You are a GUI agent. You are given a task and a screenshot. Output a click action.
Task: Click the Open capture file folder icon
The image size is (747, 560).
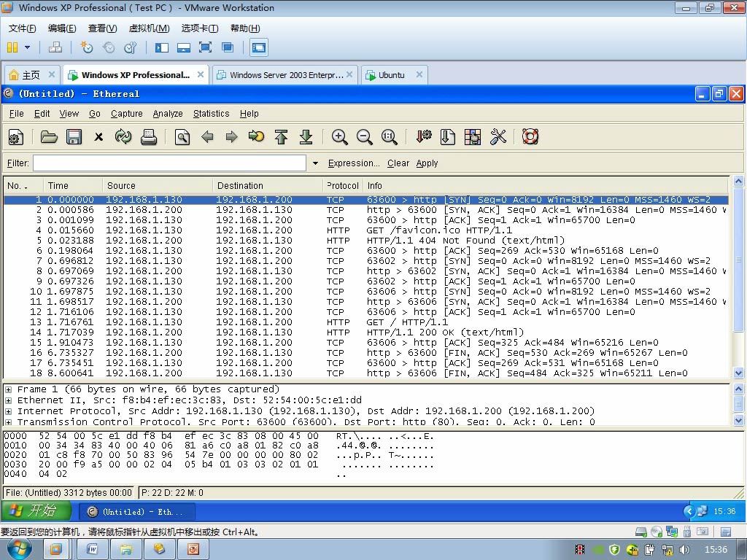pos(49,138)
